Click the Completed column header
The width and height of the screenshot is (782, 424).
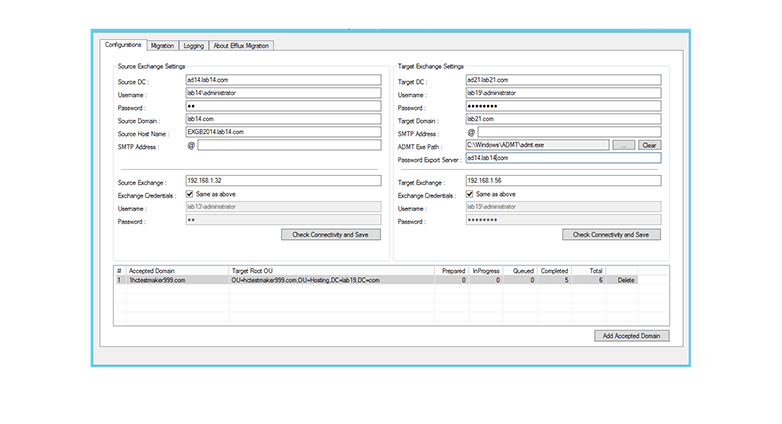point(555,271)
